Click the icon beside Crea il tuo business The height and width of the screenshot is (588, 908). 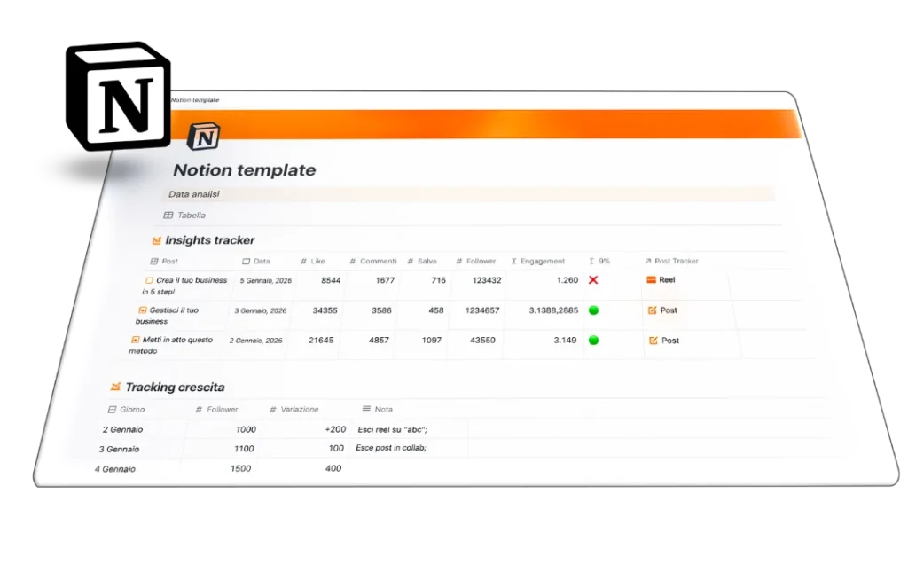(x=149, y=280)
